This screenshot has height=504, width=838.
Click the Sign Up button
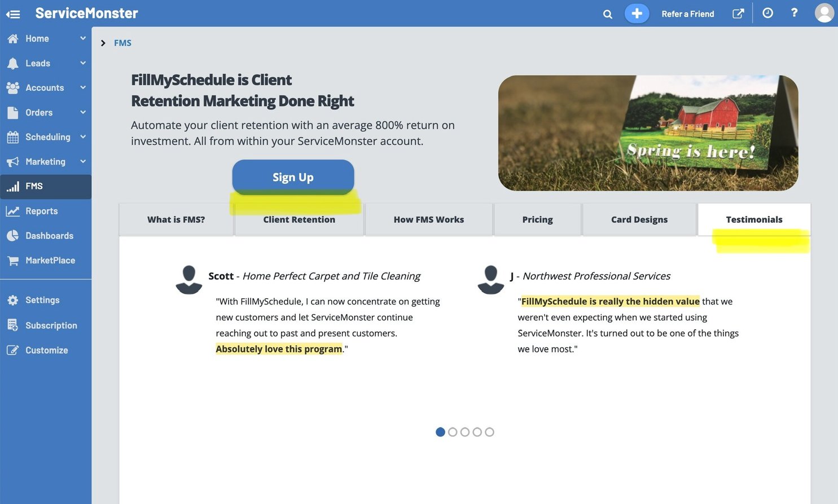(x=293, y=177)
